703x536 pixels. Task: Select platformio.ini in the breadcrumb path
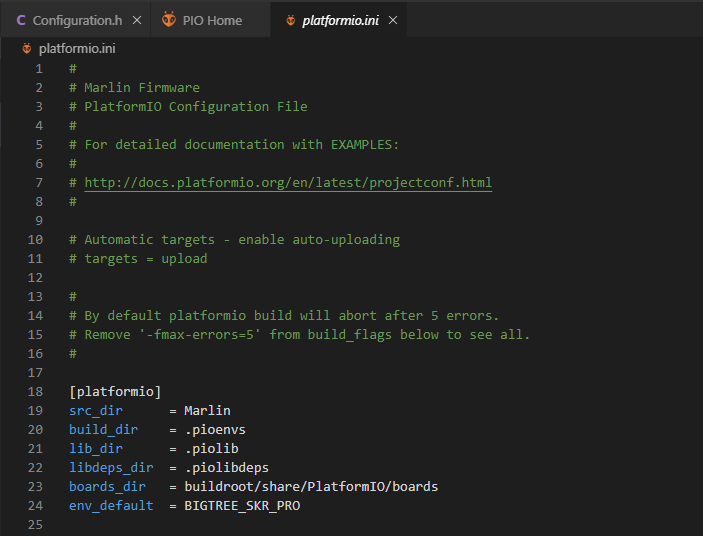tap(77, 48)
